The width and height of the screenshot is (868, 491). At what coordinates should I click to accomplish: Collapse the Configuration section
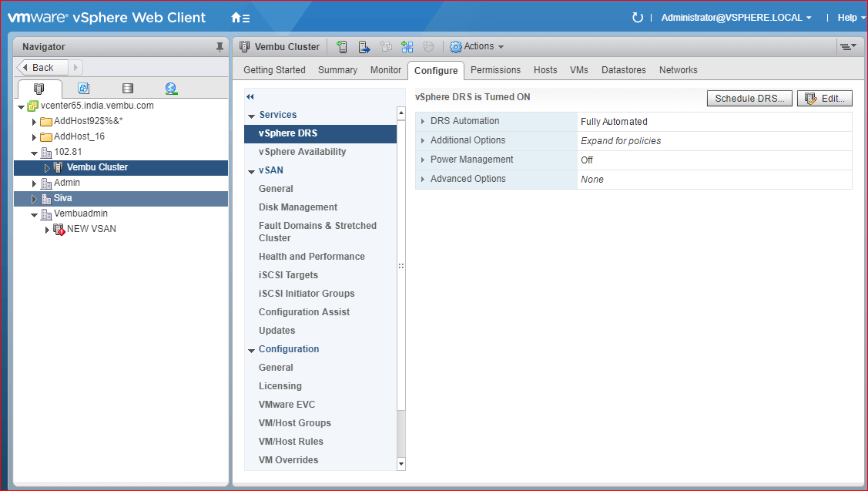click(x=252, y=350)
